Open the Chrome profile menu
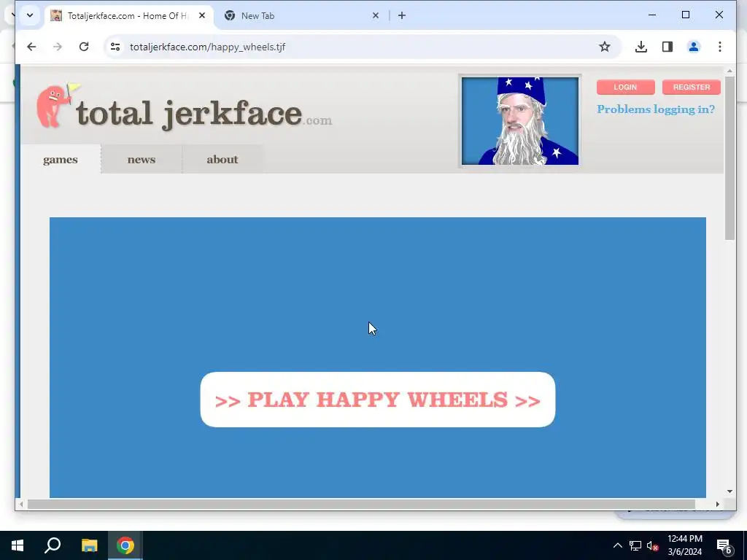This screenshot has width=747, height=560. [x=694, y=47]
